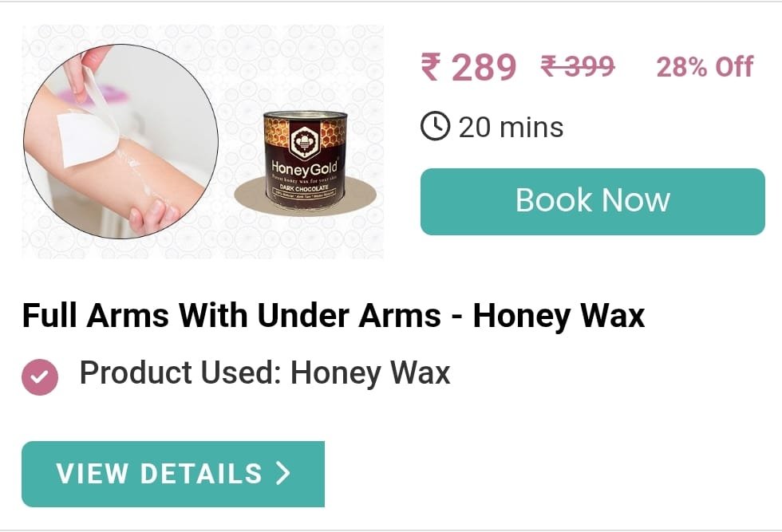
Task: Click the 28% Off discount label
Action: point(705,67)
